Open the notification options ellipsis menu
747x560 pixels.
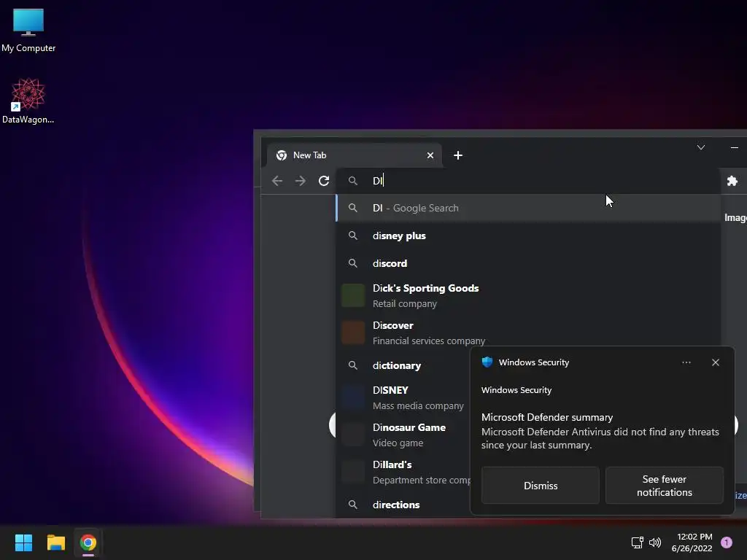click(x=686, y=362)
